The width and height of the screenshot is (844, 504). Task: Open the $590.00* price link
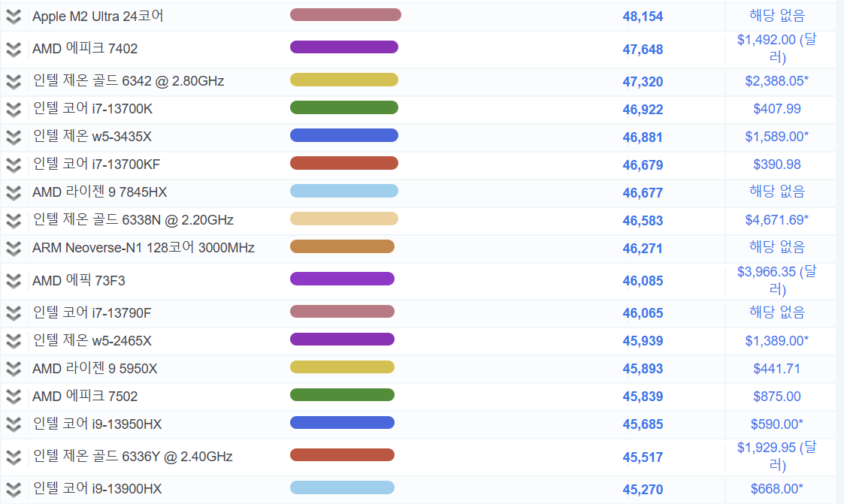pos(776,424)
